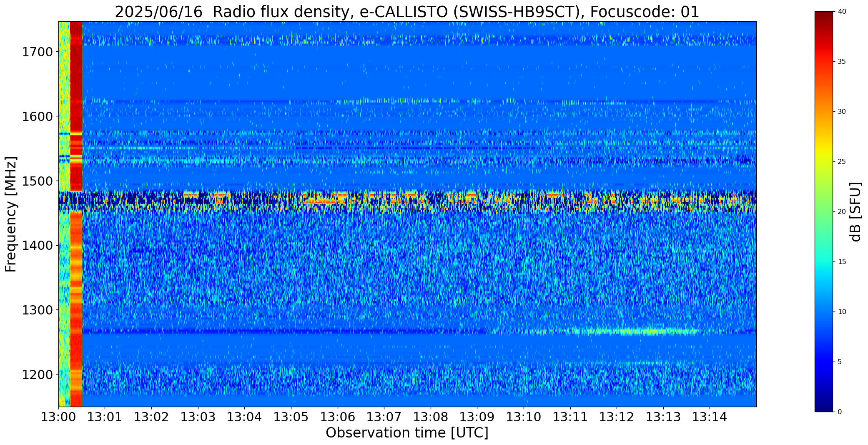Image resolution: width=868 pixels, height=445 pixels.
Task: Click the plot title mentioning e-CALLISTO SWISS-HB9SCT
Action: pyautogui.click(x=407, y=12)
